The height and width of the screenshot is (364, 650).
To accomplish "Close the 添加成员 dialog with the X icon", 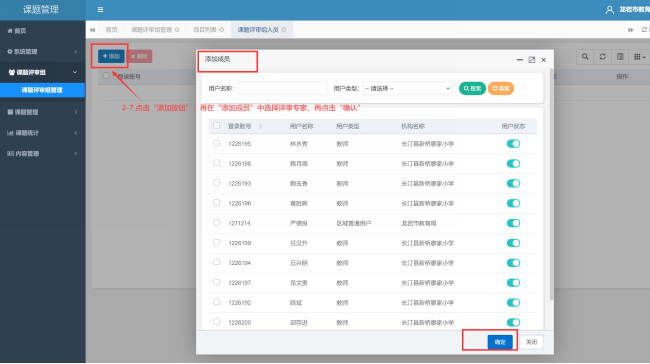I will 543,60.
